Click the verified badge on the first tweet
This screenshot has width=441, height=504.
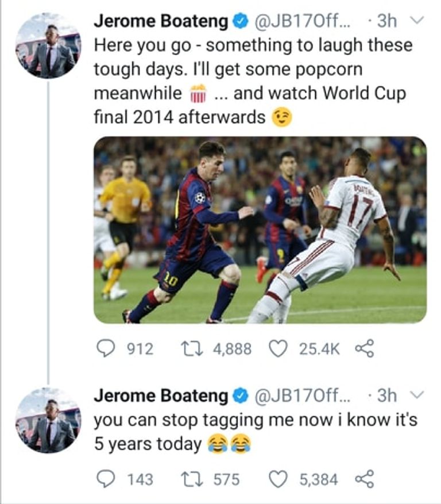click(240, 21)
